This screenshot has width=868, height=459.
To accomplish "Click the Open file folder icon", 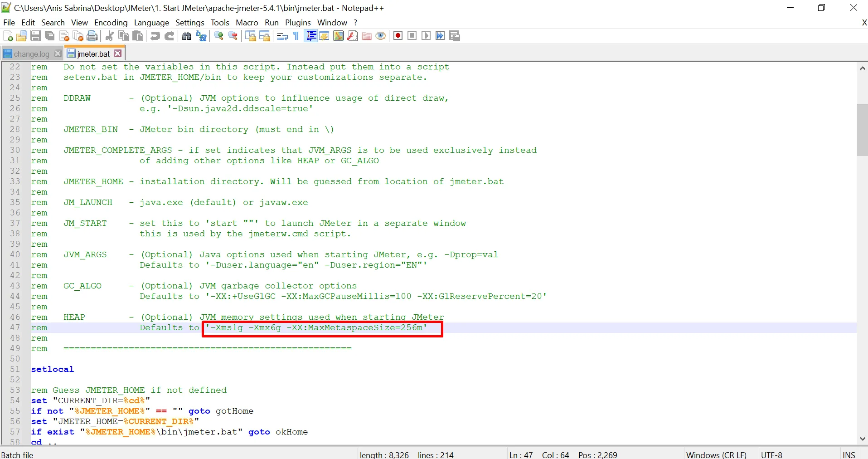I will click(x=21, y=36).
